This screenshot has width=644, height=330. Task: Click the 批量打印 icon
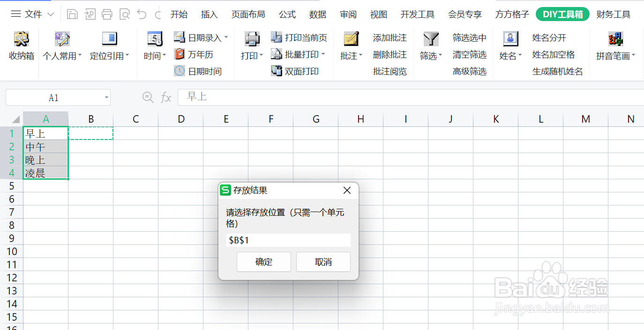(277, 54)
